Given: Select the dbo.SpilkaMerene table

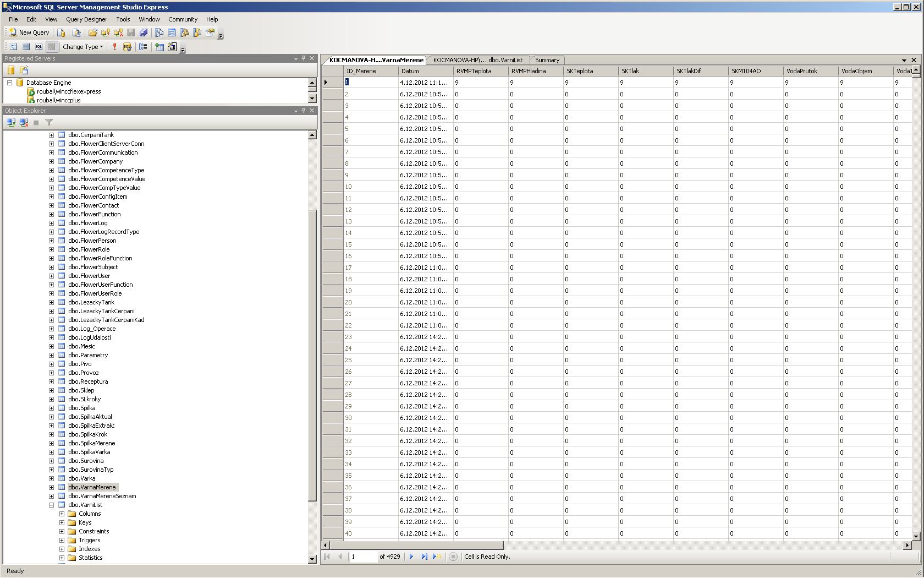Looking at the screenshot, I should coord(91,443).
